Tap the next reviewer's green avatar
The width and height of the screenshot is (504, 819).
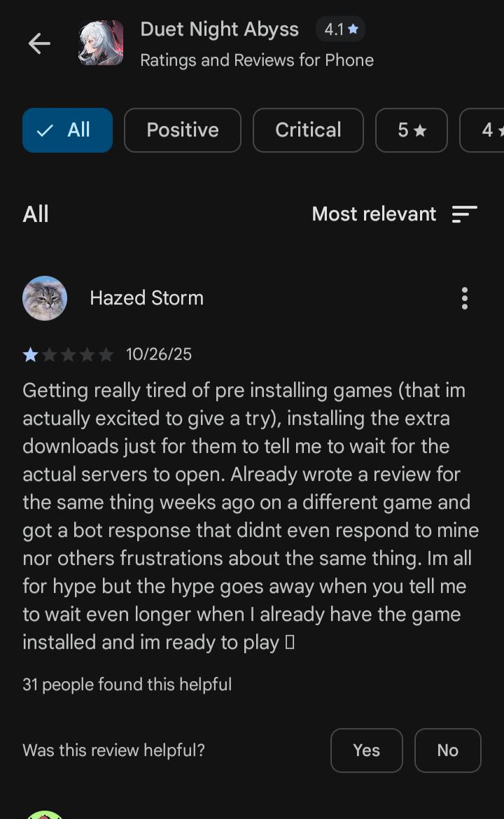tap(45, 815)
